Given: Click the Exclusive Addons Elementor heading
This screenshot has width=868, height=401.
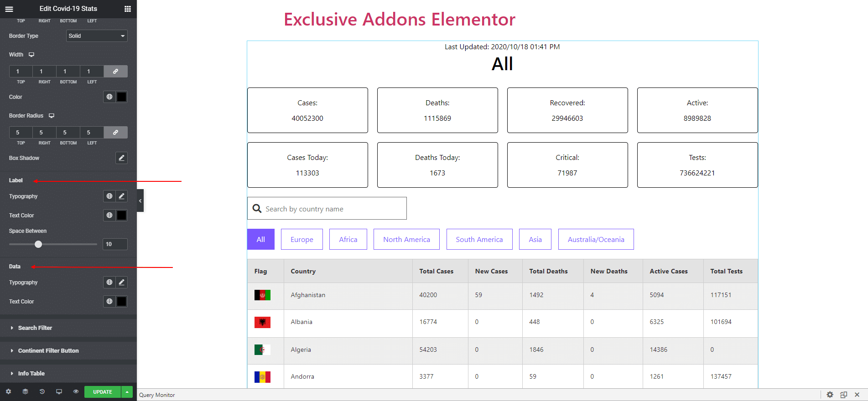Looking at the screenshot, I should 400,20.
